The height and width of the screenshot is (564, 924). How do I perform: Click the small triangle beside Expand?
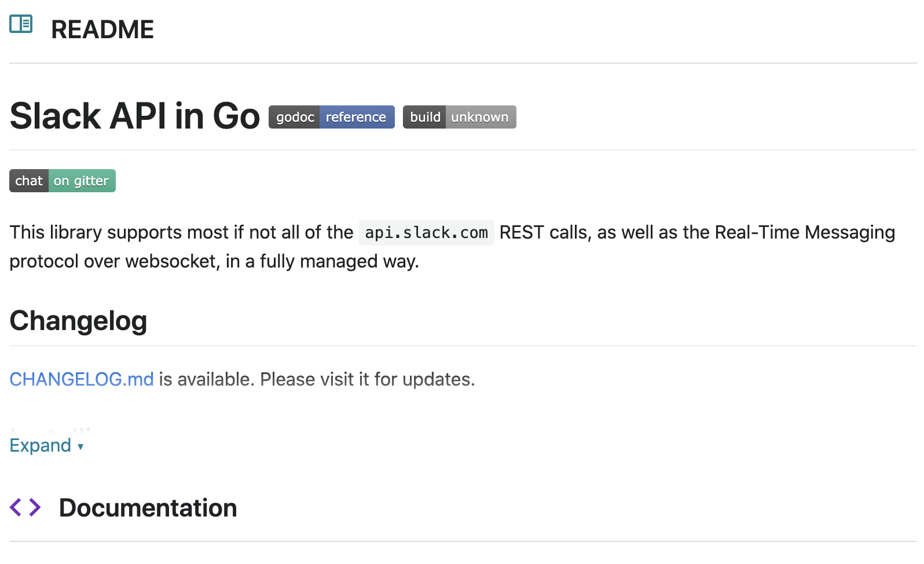[x=80, y=446]
